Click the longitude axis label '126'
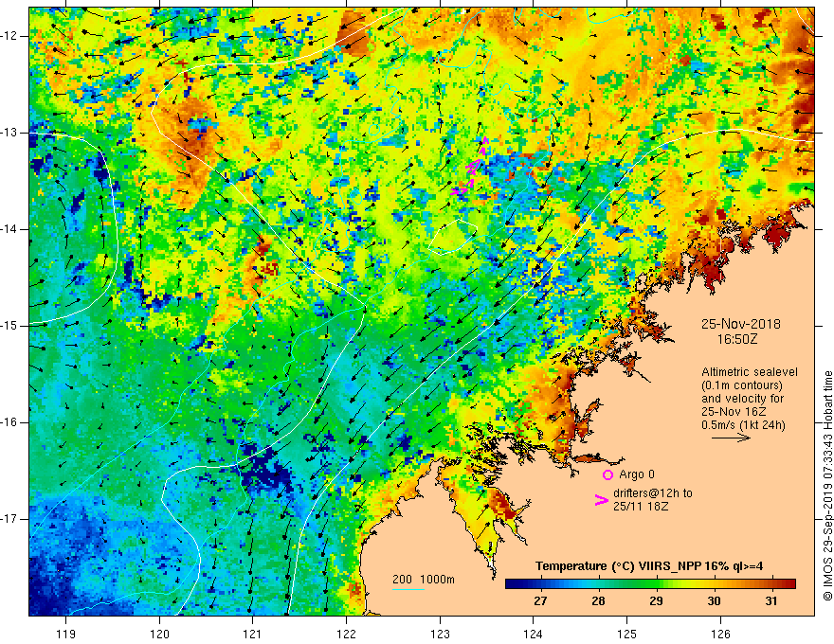 (720, 634)
